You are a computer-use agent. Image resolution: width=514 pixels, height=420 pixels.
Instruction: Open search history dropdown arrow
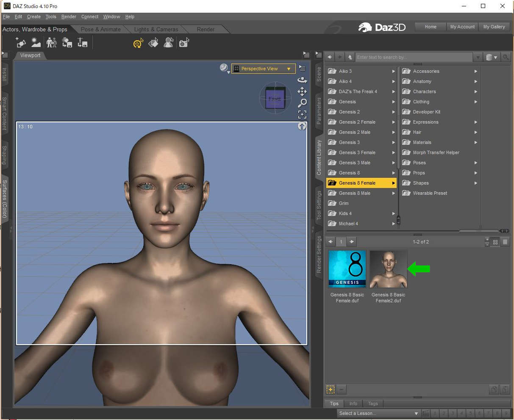pyautogui.click(x=478, y=57)
